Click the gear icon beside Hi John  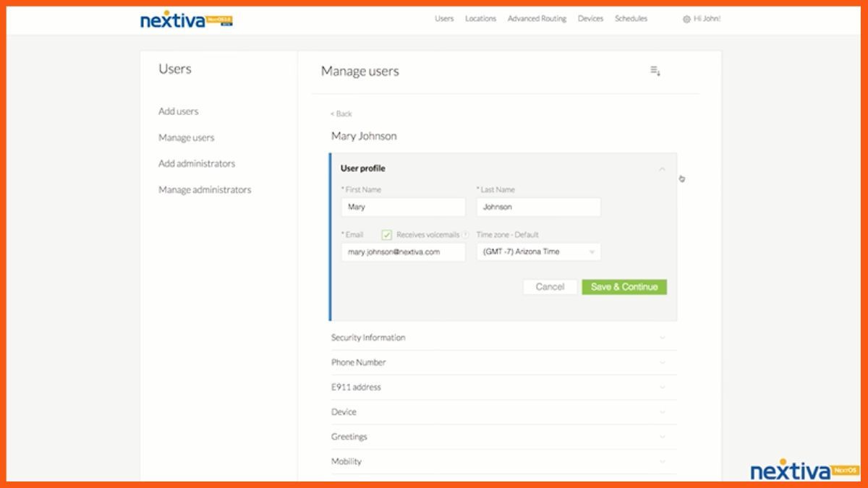686,20
